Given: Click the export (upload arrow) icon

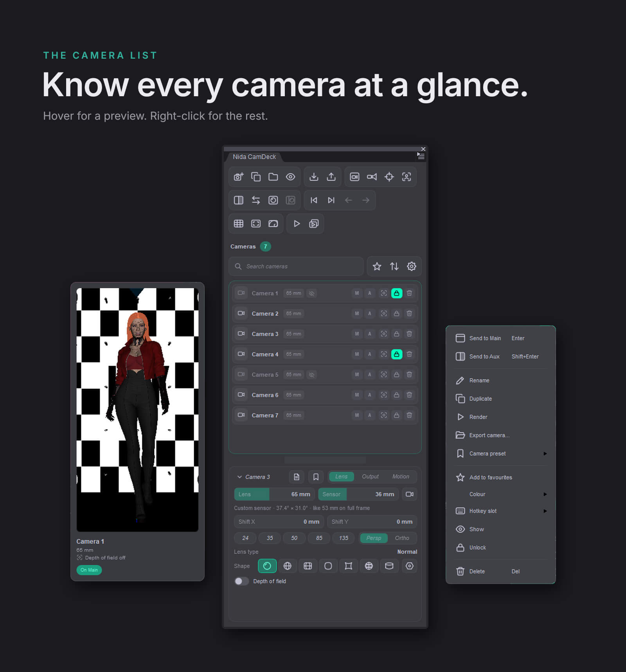Looking at the screenshot, I should click(x=331, y=177).
